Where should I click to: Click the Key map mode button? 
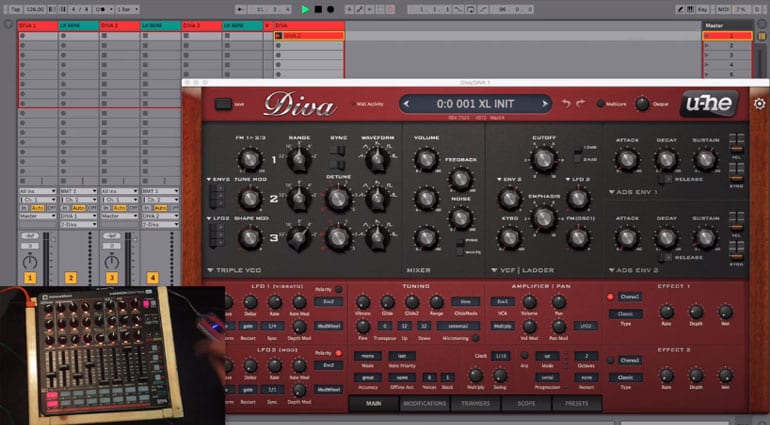703,9
